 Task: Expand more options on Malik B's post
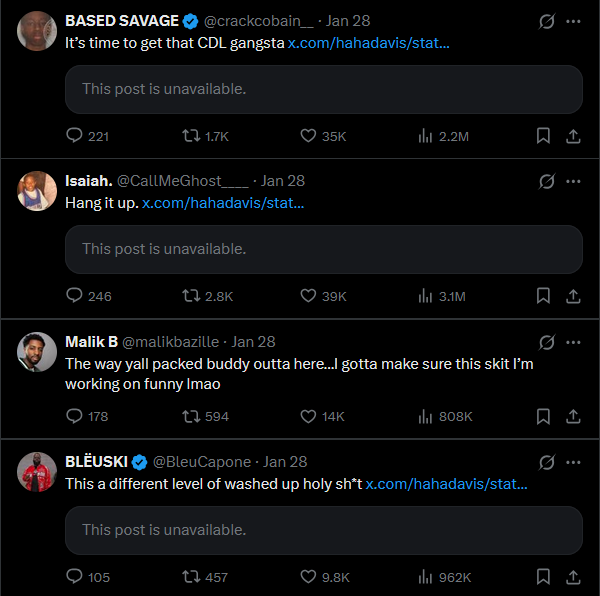[x=573, y=341]
